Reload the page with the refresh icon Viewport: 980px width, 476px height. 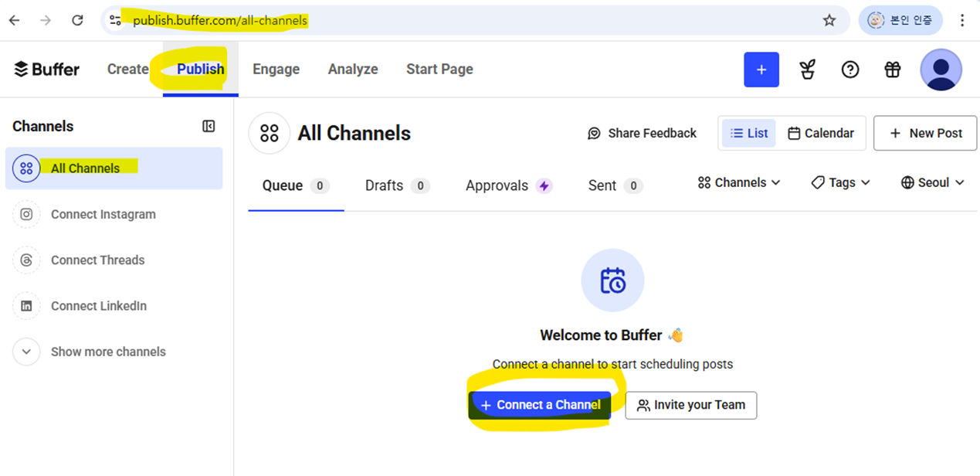[77, 21]
